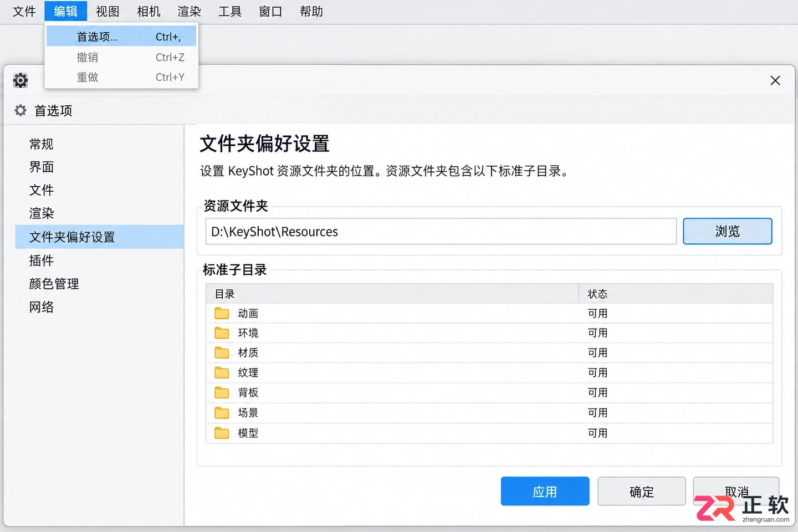This screenshot has height=532, width=798.
Task: Click the folder icon beside 纹理
Action: (222, 372)
